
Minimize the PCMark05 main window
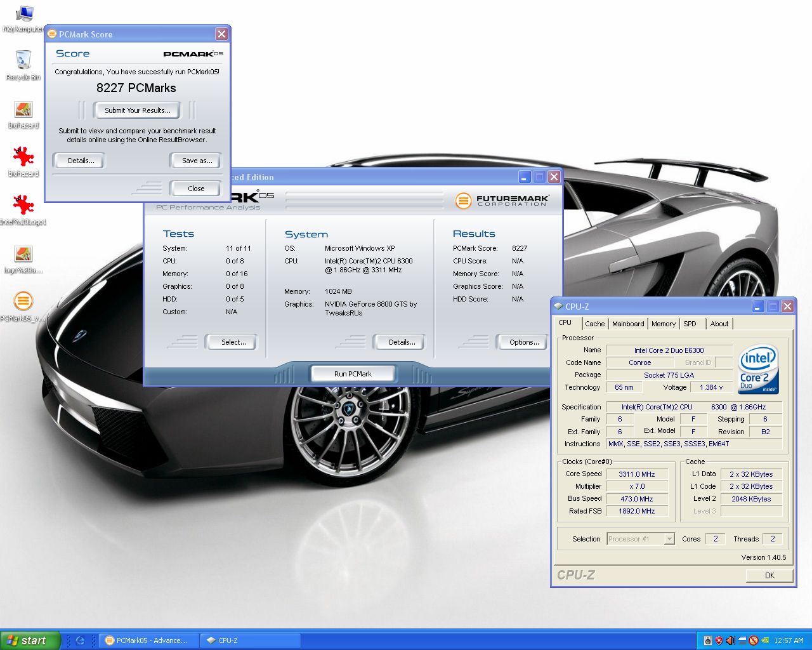525,177
